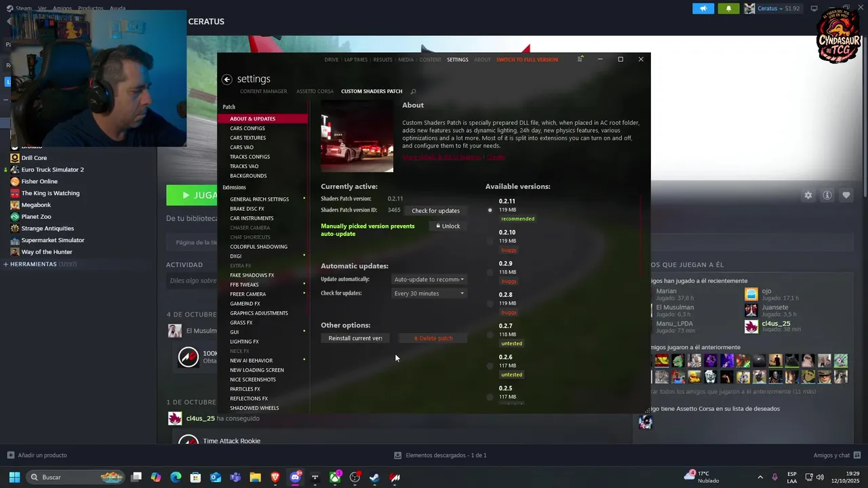The image size is (868, 488).
Task: Open File Explorer from taskbar
Action: [x=255, y=477]
